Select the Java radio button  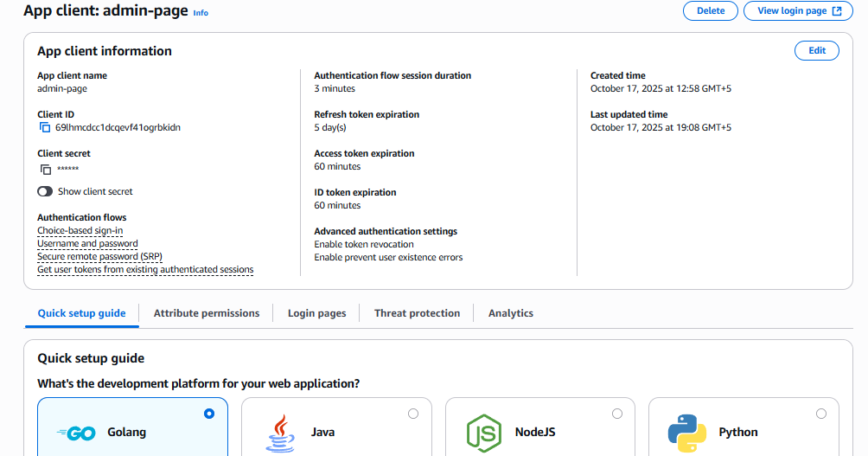click(x=413, y=414)
